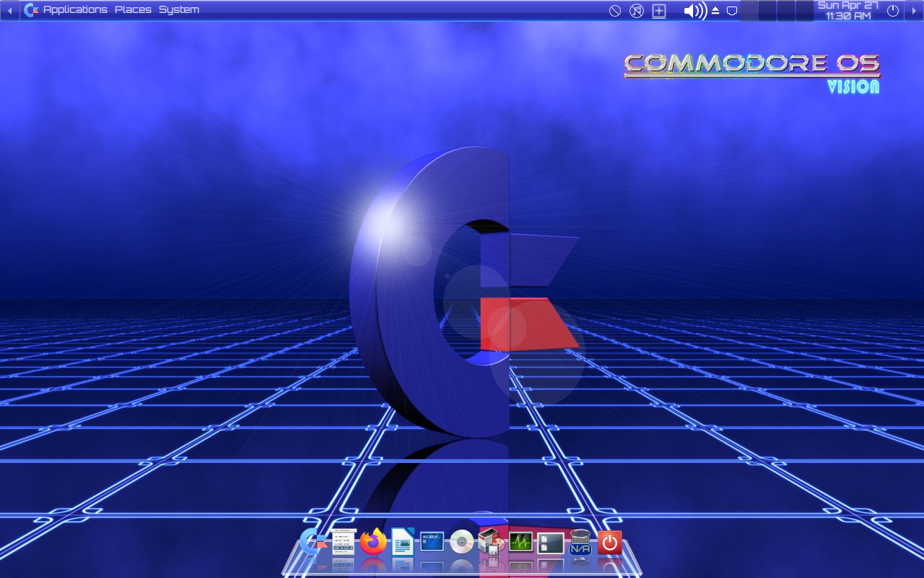Click the crossed-circle indicator in the panel
This screenshot has width=924, height=578.
click(x=615, y=11)
